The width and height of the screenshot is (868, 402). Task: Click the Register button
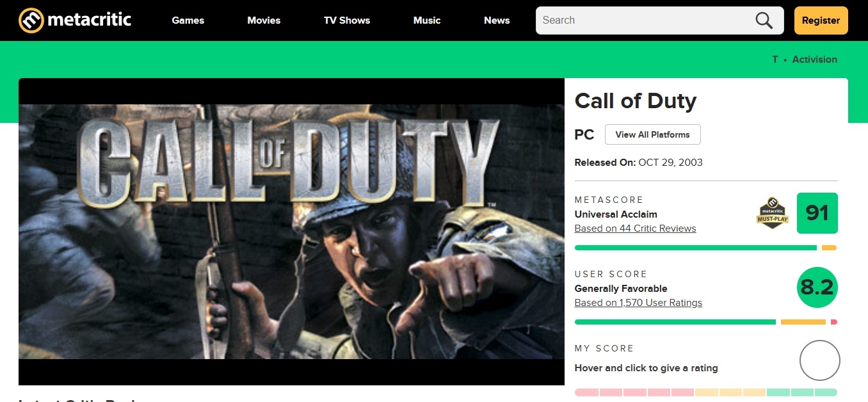tap(821, 20)
